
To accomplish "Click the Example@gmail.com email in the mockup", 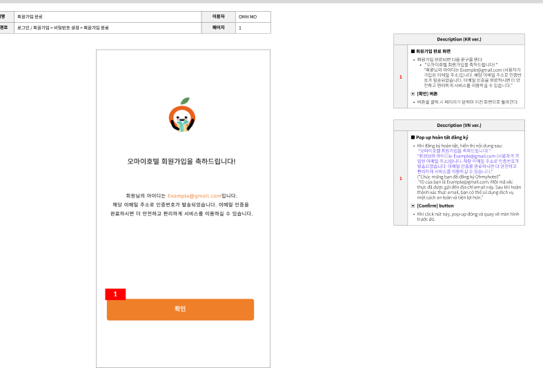I will (195, 195).
